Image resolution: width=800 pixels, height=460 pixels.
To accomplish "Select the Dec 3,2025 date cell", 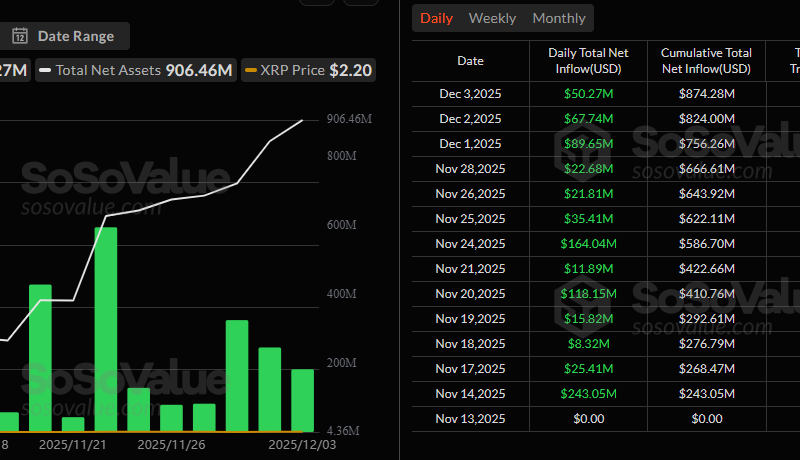I will tap(470, 93).
